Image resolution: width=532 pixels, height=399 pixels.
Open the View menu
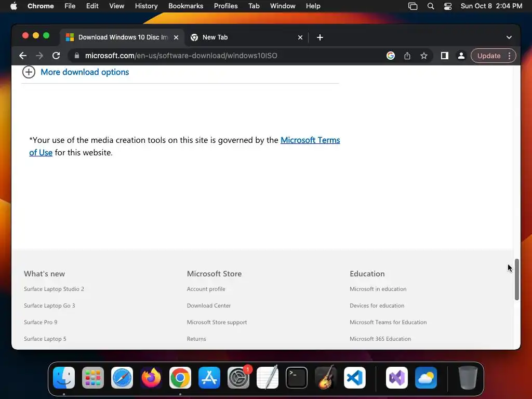tap(116, 6)
